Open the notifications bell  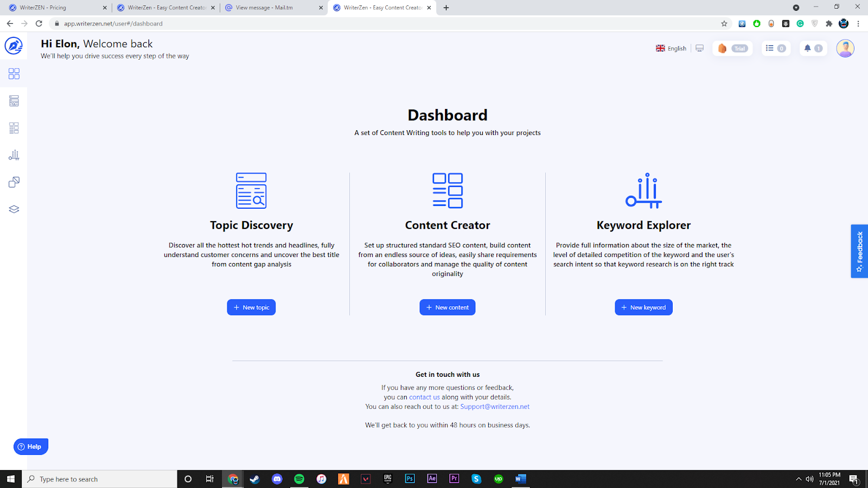pos(813,48)
